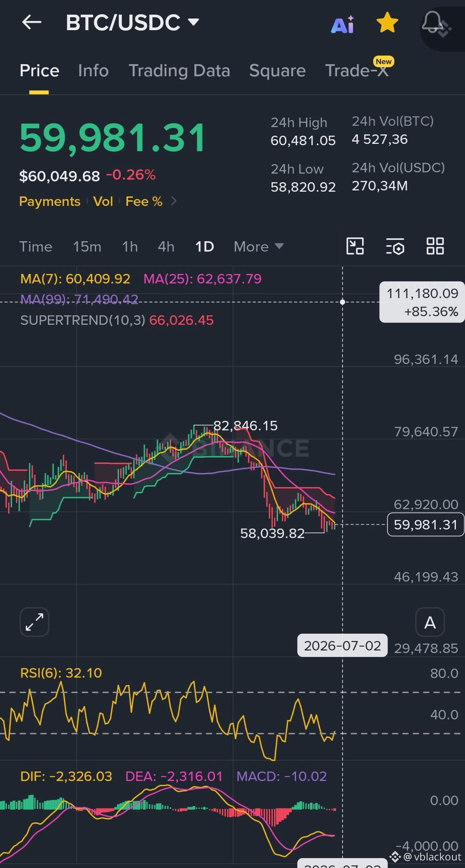This screenshot has height=868, width=465.
Task: Open the Trading Data tab
Action: [x=179, y=71]
